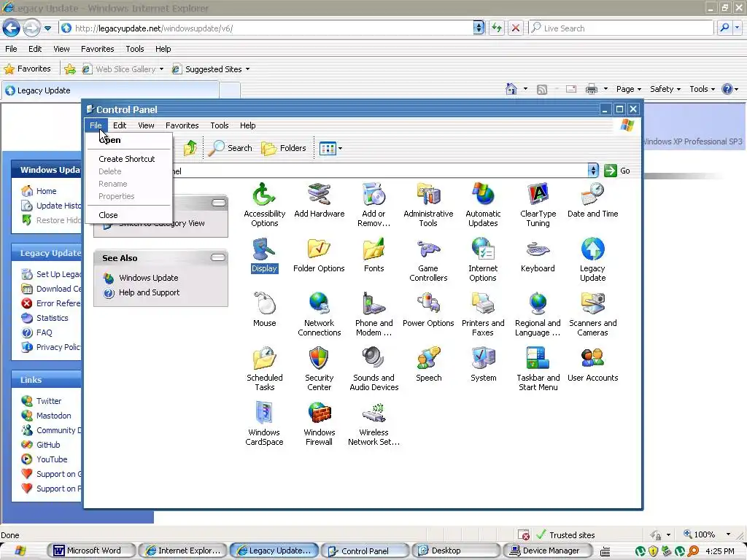747x560 pixels.
Task: Open Wireless Network Setup icon
Action: 374,424
